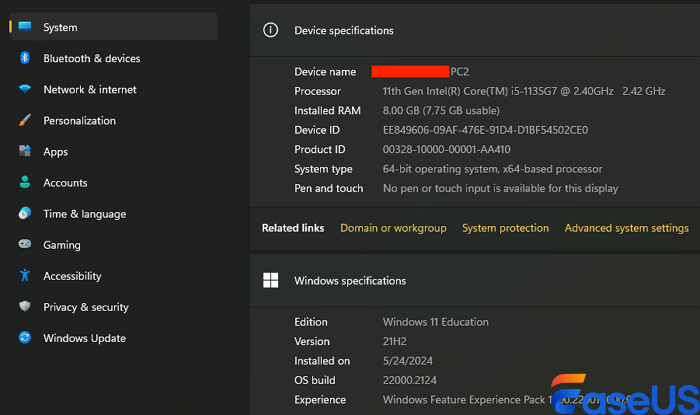This screenshot has height=415, width=700.
Task: Go to the Personalization settings page
Action: point(79,121)
